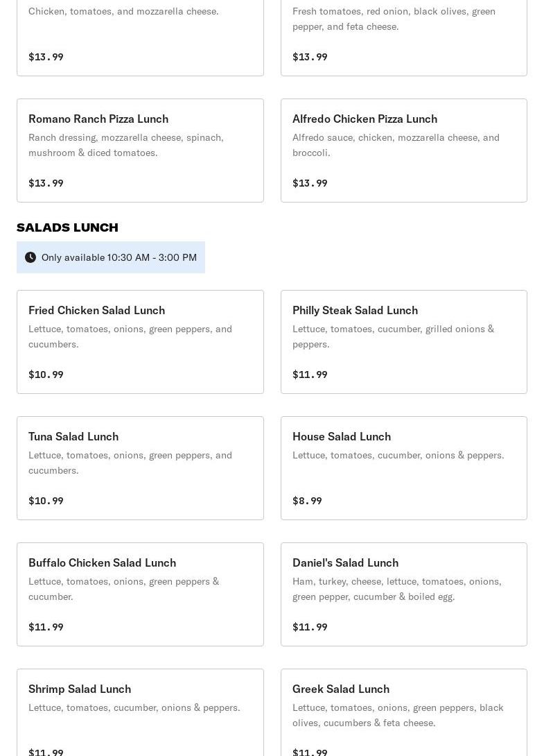Click the Alfredo Chicken Pizza description text

pyautogui.click(x=396, y=145)
